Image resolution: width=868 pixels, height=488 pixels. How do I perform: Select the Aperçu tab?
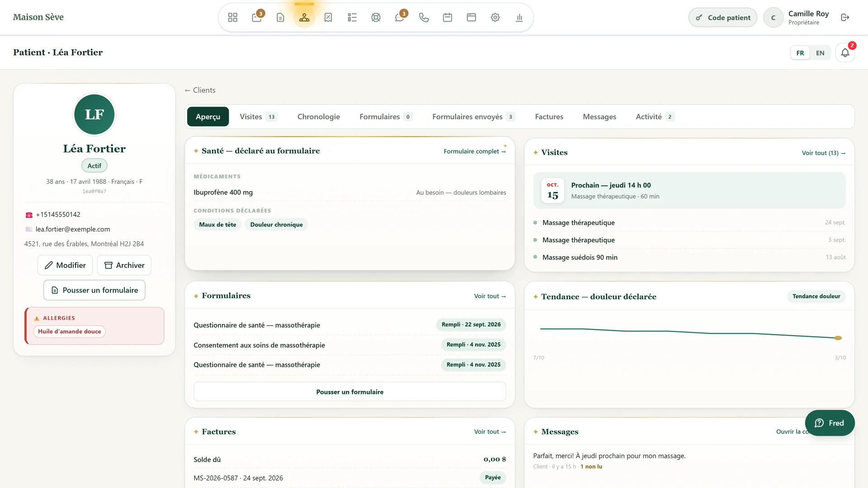click(208, 117)
